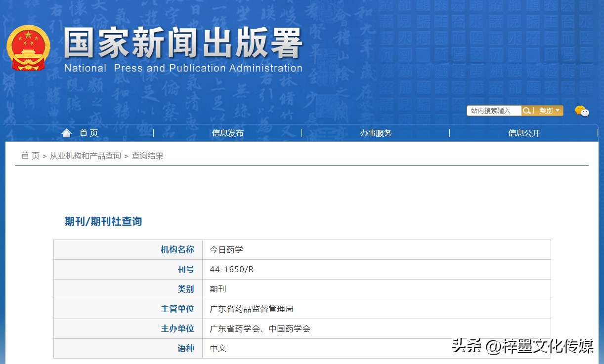Select the magnifier search icon

pos(527,110)
